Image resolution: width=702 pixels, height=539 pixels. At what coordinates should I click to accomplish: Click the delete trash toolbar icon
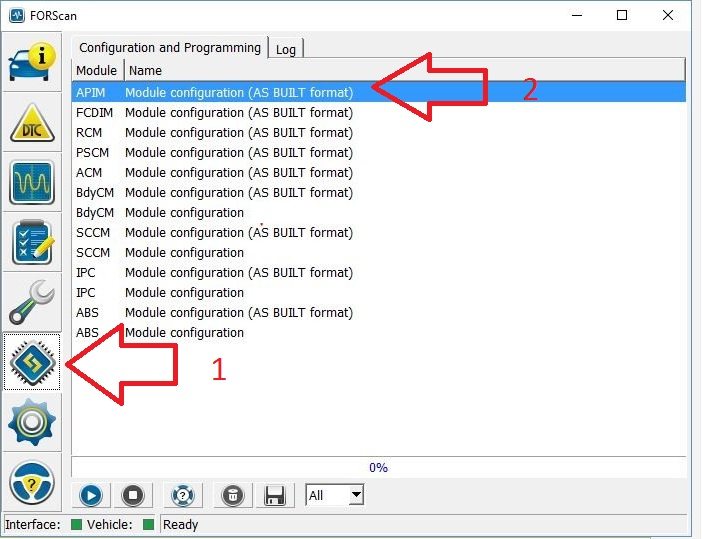tap(233, 495)
